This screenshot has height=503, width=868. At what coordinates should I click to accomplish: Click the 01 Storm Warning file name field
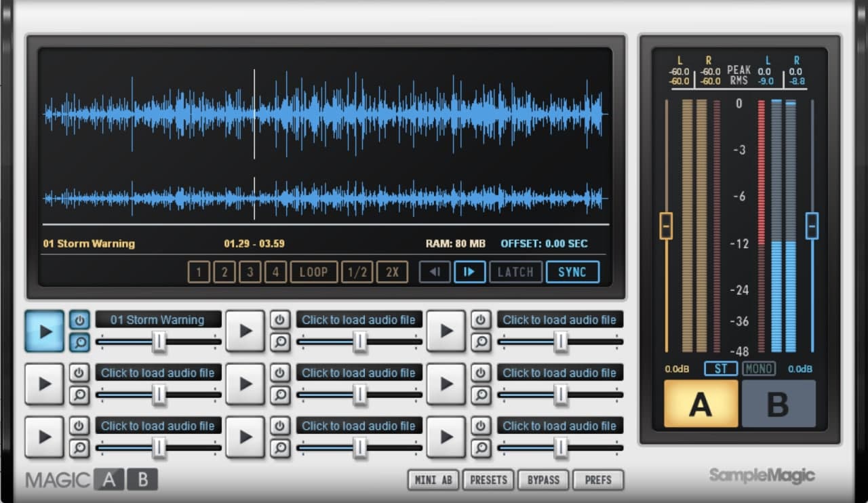[158, 320]
